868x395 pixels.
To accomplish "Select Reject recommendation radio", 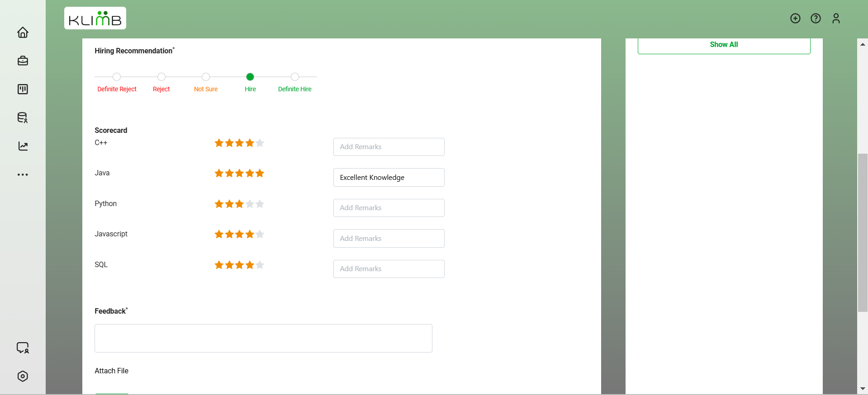I will coord(161,77).
